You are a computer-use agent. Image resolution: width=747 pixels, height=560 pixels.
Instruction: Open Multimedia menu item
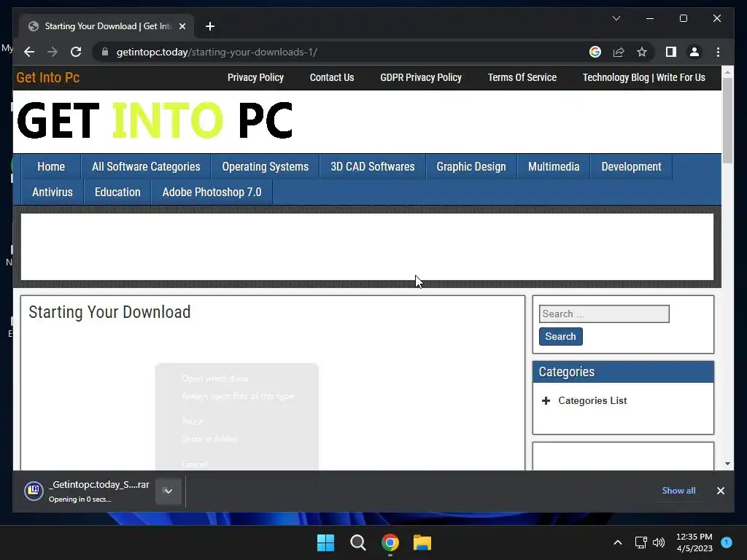tap(554, 167)
